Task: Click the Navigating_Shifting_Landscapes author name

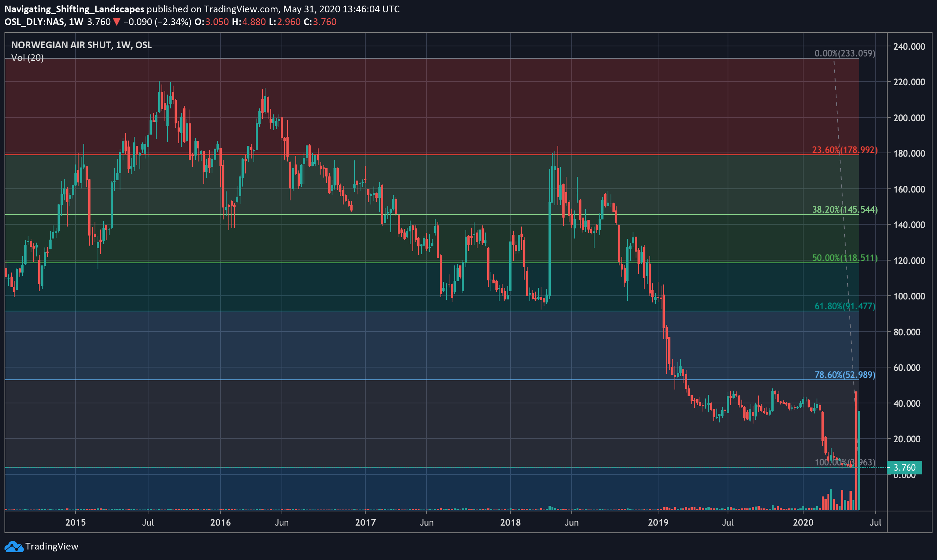Action: (74, 9)
